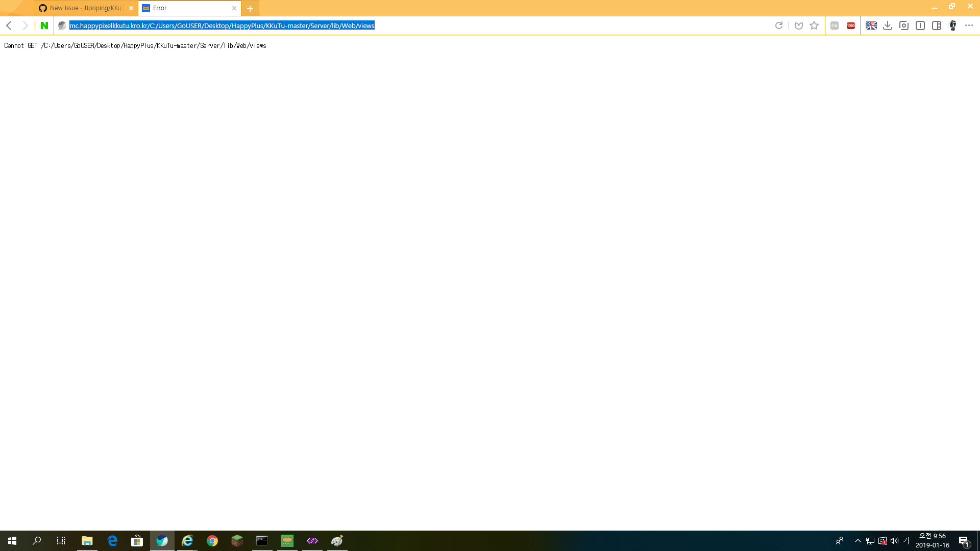Open the Minecraft grass block app

click(x=237, y=541)
